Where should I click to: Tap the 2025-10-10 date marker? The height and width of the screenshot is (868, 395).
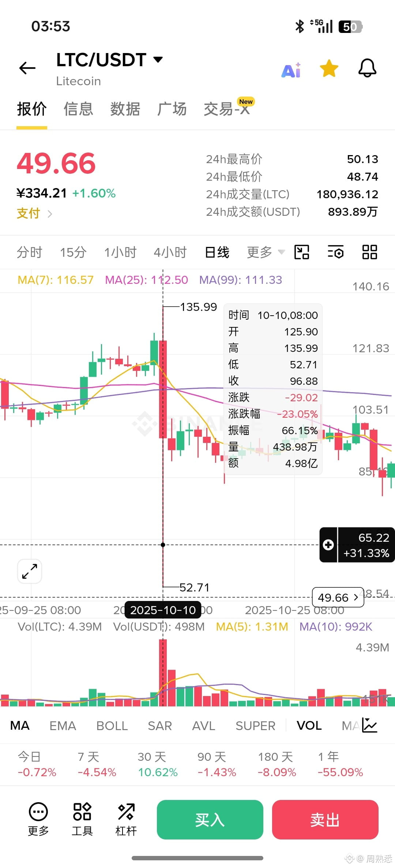pos(163,610)
